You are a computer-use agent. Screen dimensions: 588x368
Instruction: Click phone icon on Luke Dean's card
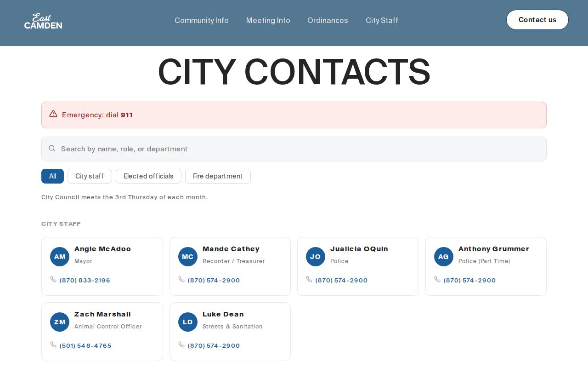coord(181,345)
